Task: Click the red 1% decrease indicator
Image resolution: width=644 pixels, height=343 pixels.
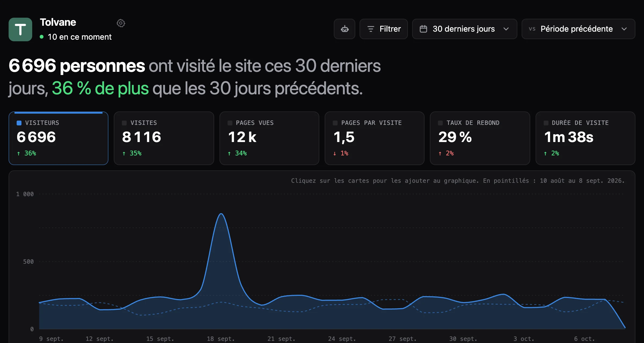Action: (341, 153)
